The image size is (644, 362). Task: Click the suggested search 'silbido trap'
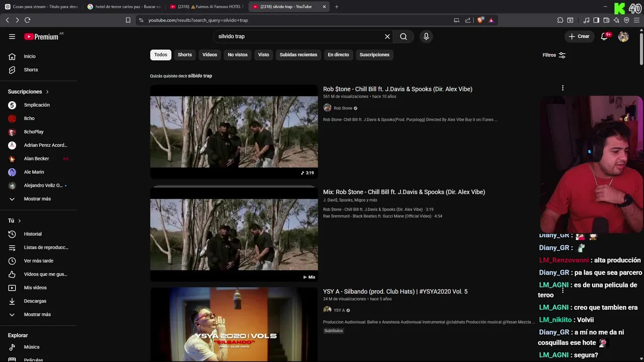click(x=200, y=76)
